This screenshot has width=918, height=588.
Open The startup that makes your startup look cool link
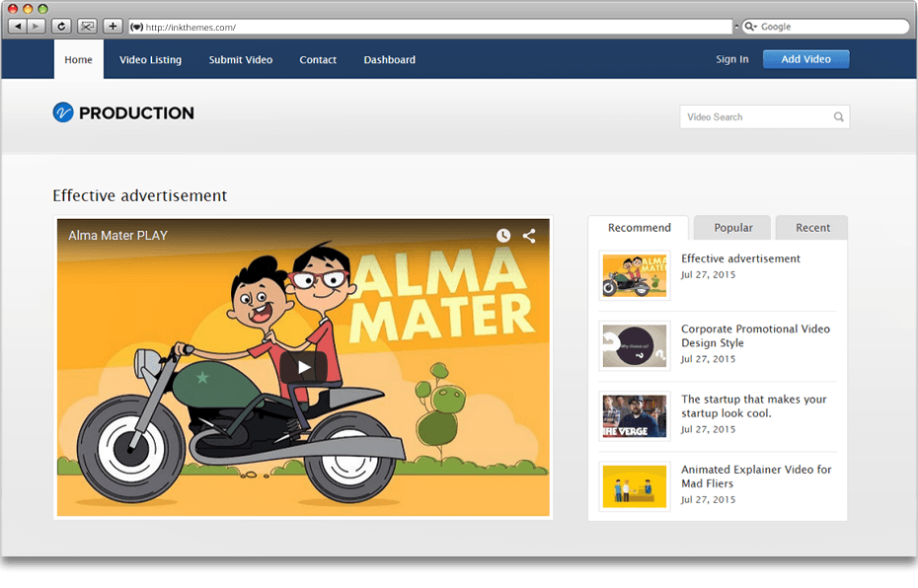(753, 406)
